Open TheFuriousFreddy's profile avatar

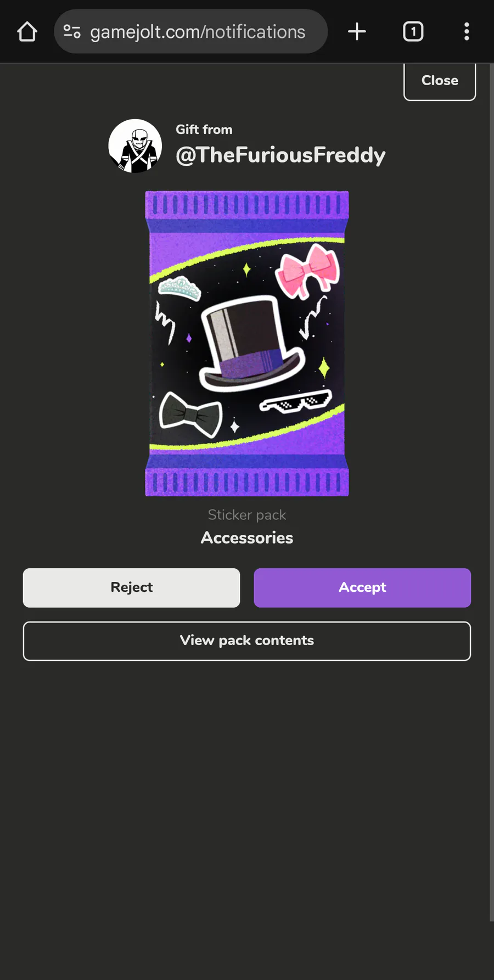(135, 146)
